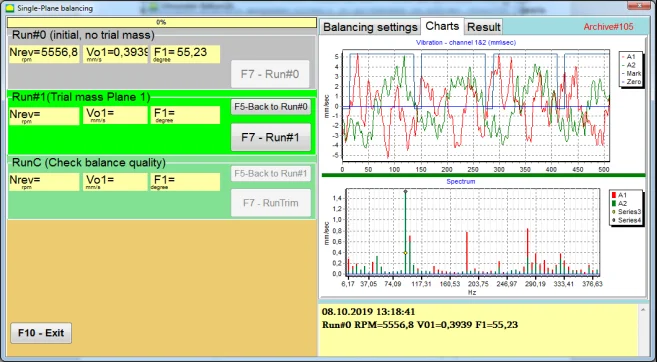Click the log date 08.10.2019 13:18:41
Screen dimensions: 657x362
click(x=368, y=312)
